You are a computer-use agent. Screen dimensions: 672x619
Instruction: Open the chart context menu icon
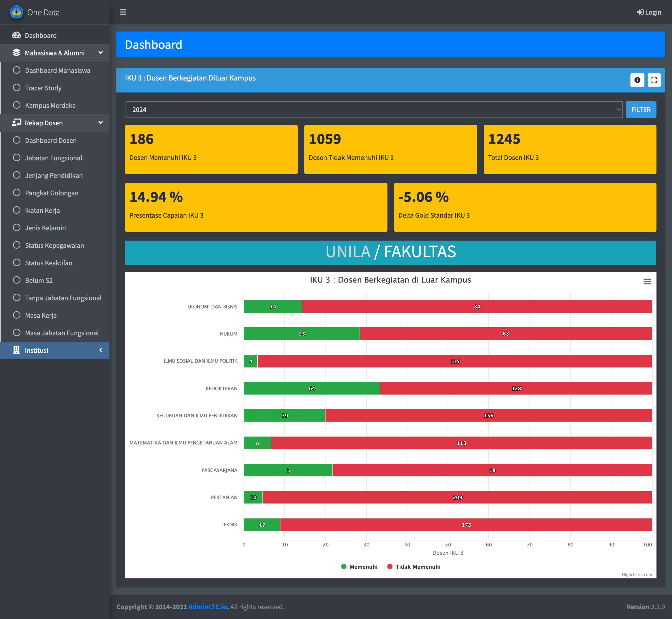[647, 282]
